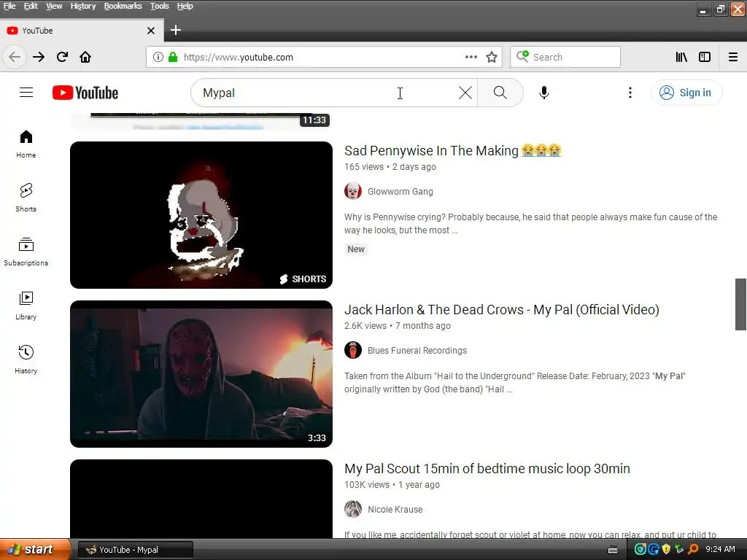Clear the search query with the X

point(465,93)
